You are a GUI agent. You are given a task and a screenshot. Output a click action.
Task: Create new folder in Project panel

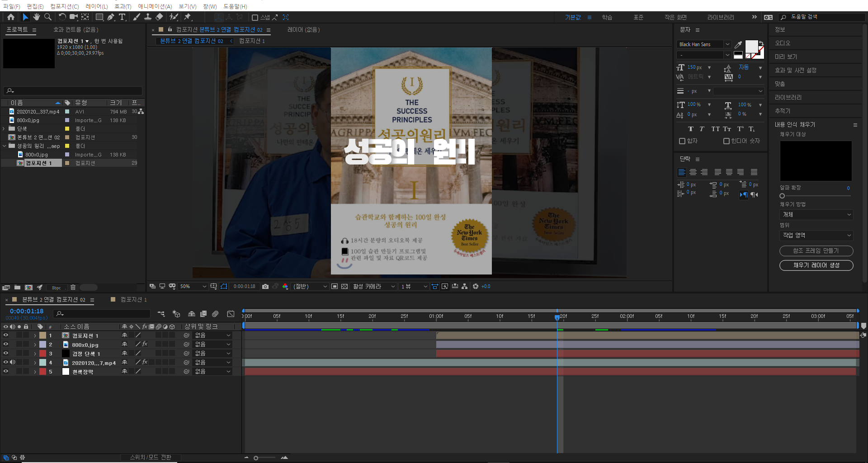tap(17, 287)
